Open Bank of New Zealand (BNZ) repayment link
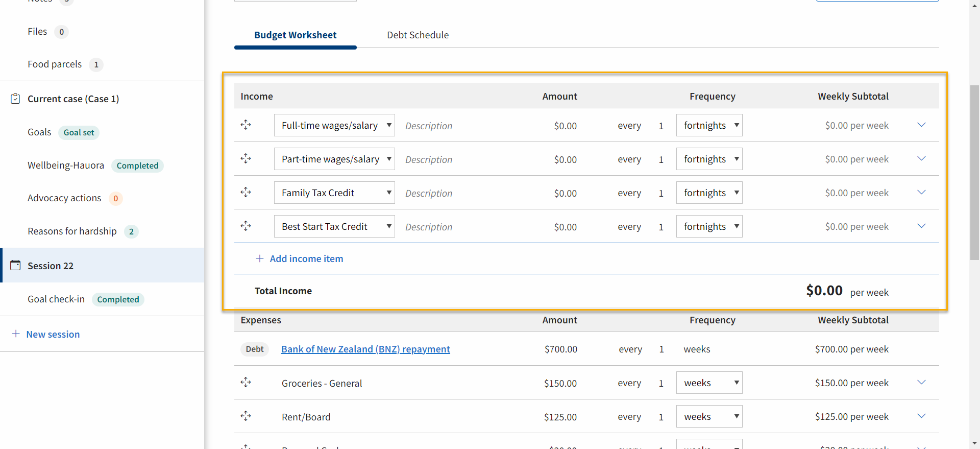This screenshot has width=980, height=449. tap(365, 349)
